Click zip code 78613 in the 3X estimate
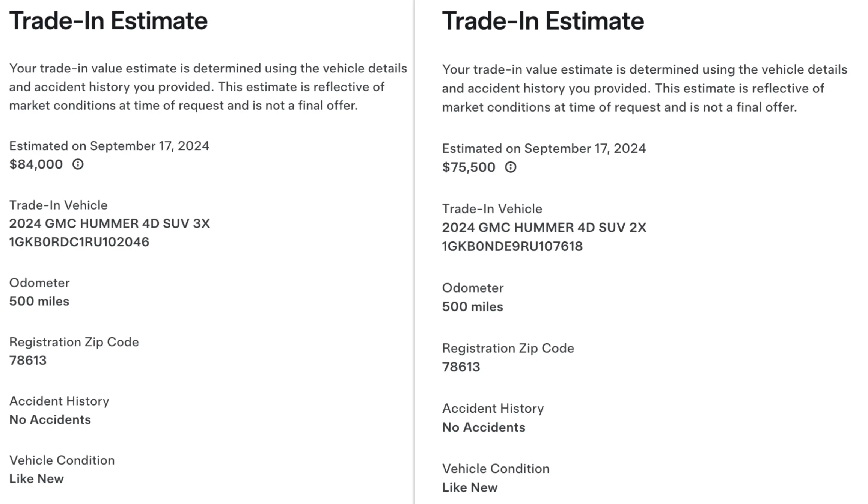868x504 pixels. pyautogui.click(x=28, y=361)
